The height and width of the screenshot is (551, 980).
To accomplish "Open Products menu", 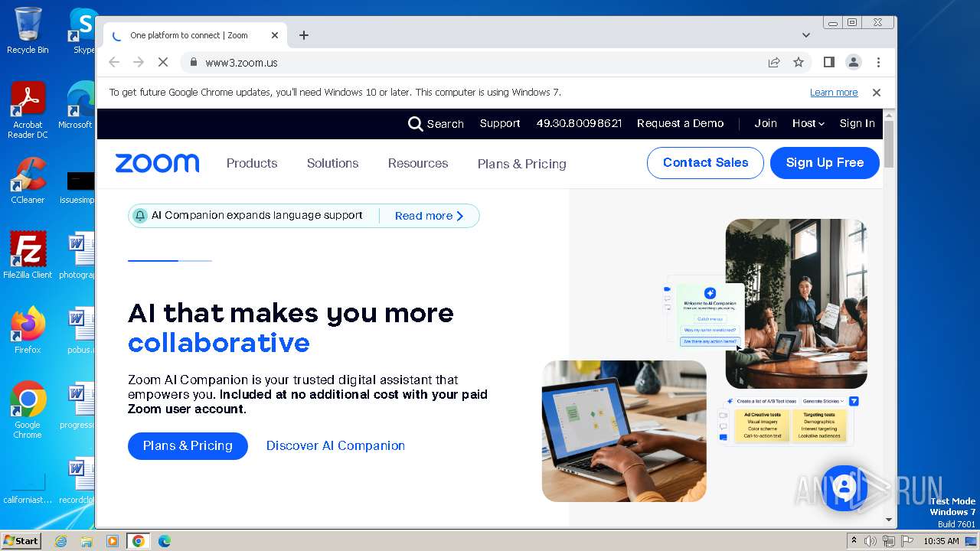I will point(252,163).
